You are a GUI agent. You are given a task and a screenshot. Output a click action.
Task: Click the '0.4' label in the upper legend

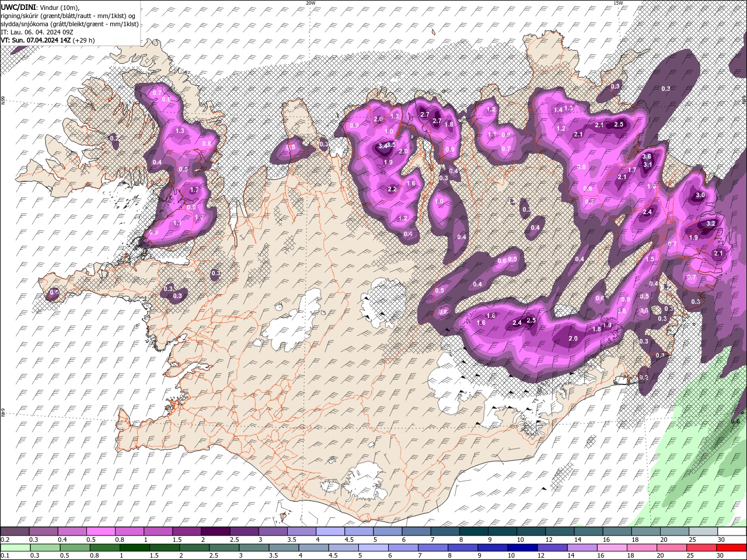coord(62,540)
